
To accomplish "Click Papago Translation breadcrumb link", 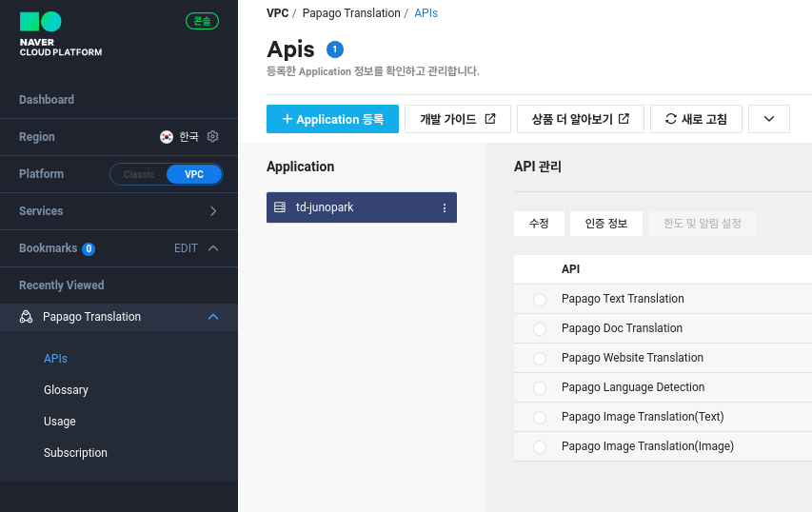I will pyautogui.click(x=351, y=13).
